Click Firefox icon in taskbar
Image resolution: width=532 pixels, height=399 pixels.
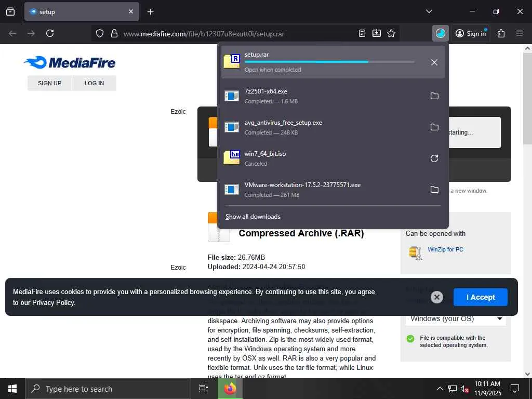pos(230,389)
